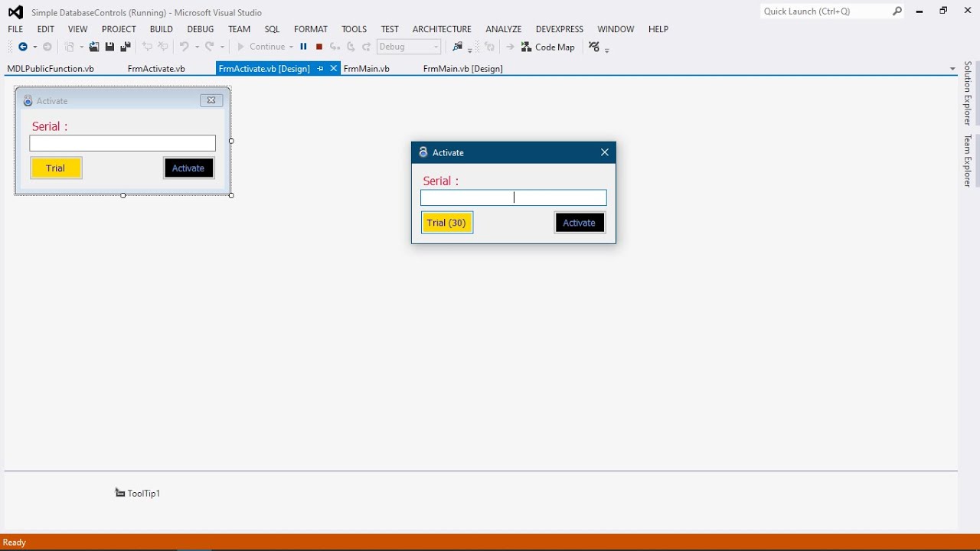Open the overflow arrow at the toolbar's end
Image resolution: width=980 pixels, height=551 pixels.
click(x=607, y=49)
